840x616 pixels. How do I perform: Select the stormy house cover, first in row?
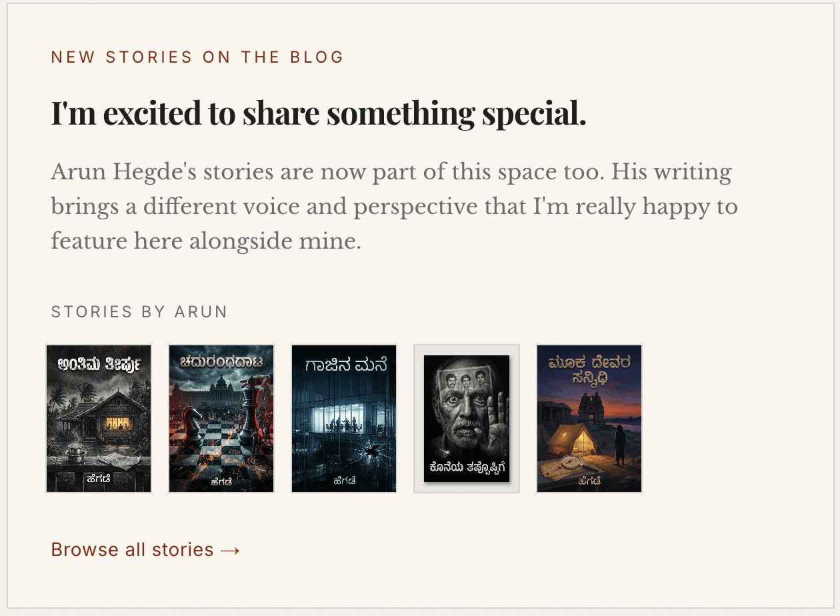pos(98,418)
